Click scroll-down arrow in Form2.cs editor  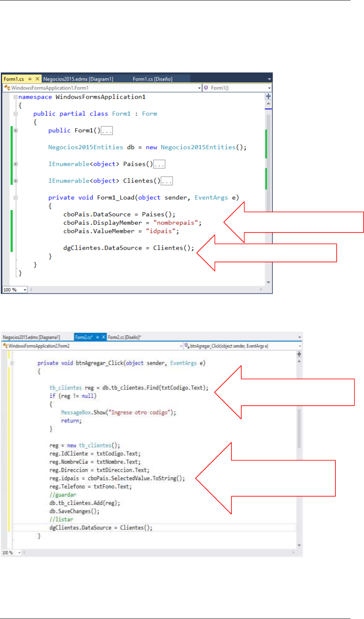click(x=299, y=546)
